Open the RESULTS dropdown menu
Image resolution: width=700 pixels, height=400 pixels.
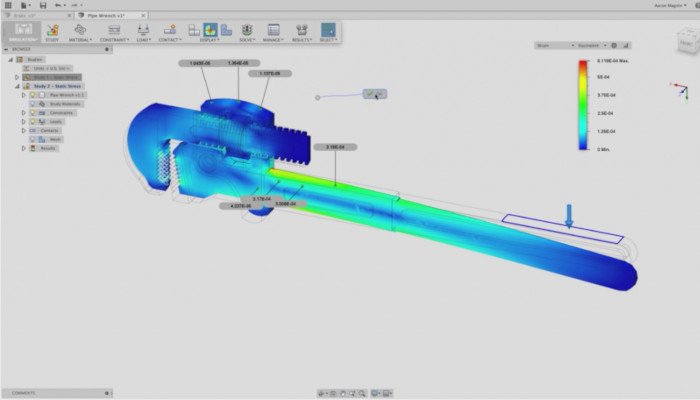point(302,40)
